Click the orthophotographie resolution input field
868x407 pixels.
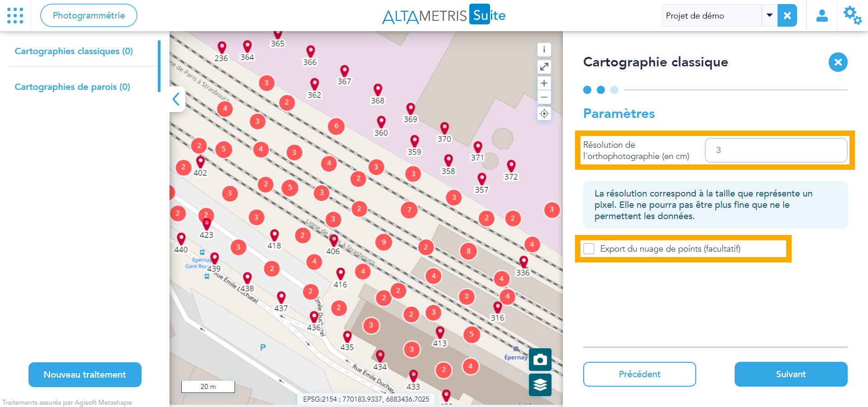pyautogui.click(x=776, y=150)
